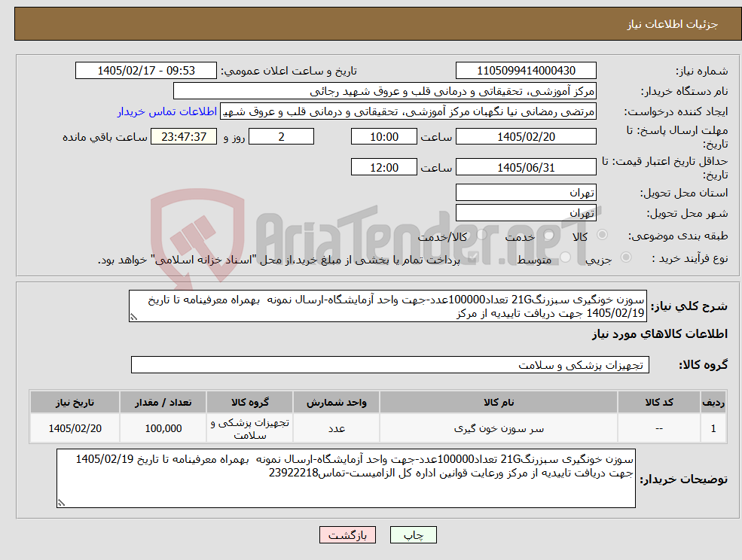This screenshot has width=742, height=560.
Task: Click the کد کالا column header
Action: (658, 402)
